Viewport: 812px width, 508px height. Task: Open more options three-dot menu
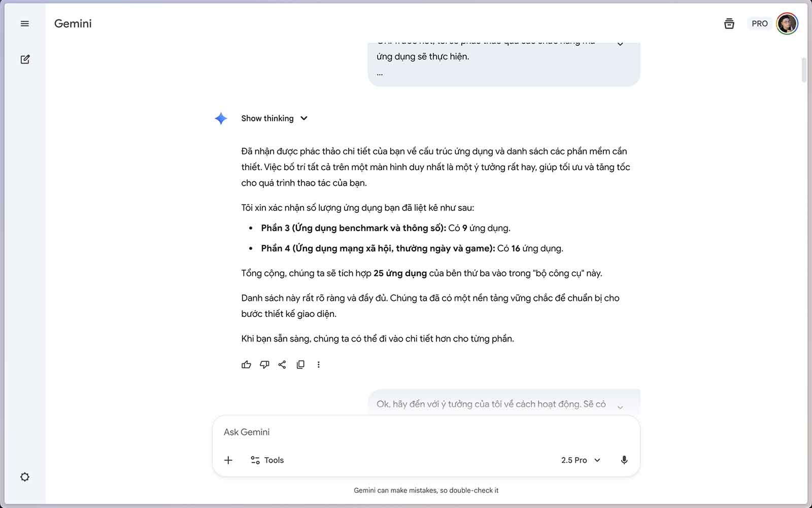click(319, 365)
